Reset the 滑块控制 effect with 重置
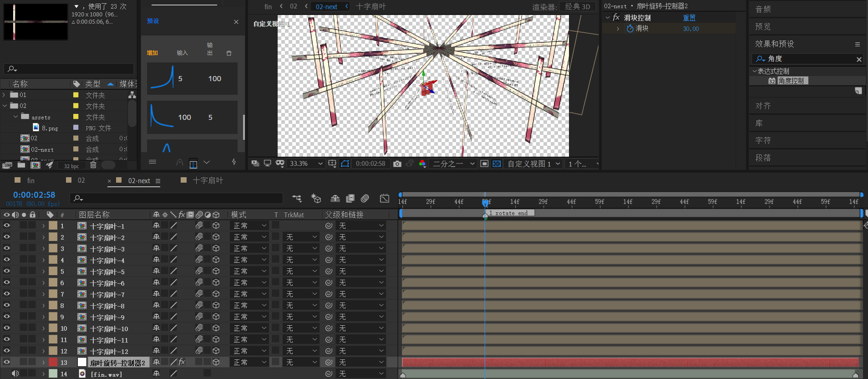868x379 pixels. pos(689,18)
